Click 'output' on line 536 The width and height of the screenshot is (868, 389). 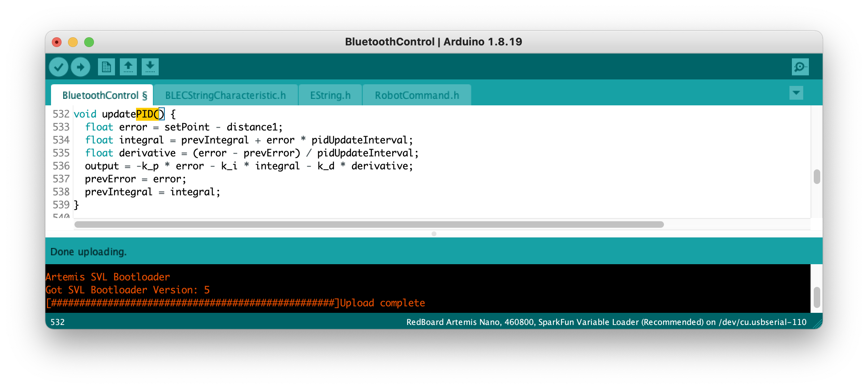coord(102,166)
